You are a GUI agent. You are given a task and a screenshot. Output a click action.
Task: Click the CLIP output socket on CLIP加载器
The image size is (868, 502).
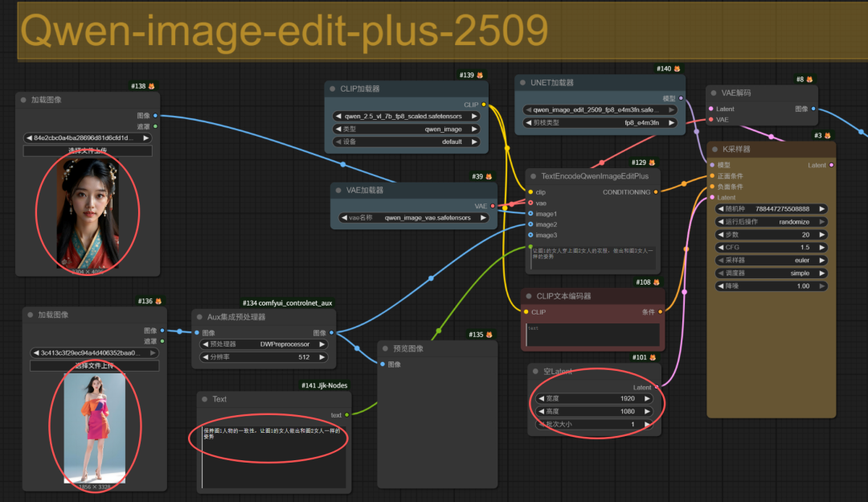(x=484, y=104)
